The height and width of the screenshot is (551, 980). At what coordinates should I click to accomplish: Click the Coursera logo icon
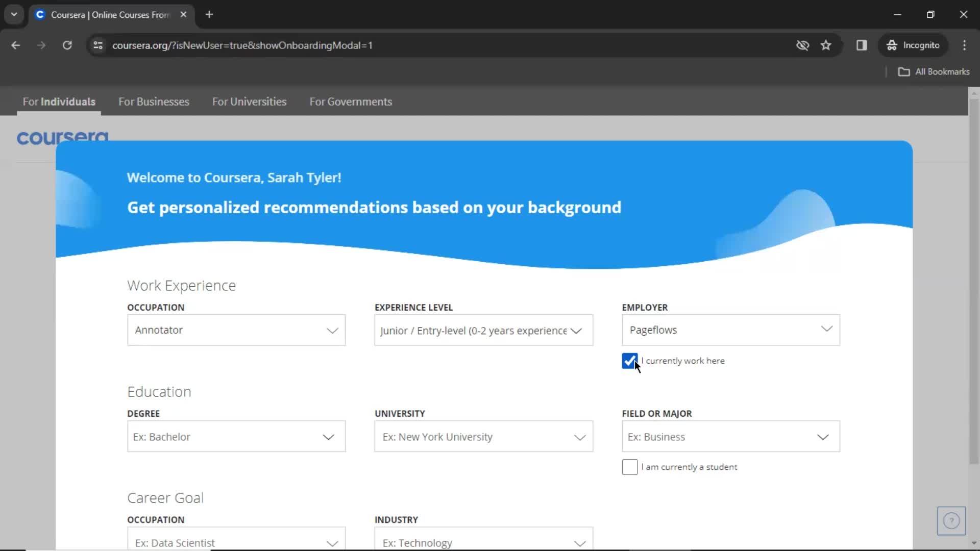click(x=63, y=138)
